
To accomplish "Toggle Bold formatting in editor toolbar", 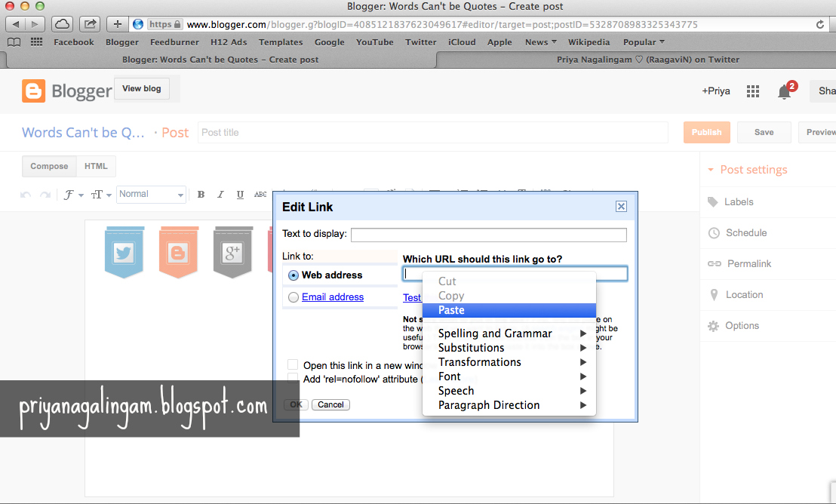I will coord(201,195).
